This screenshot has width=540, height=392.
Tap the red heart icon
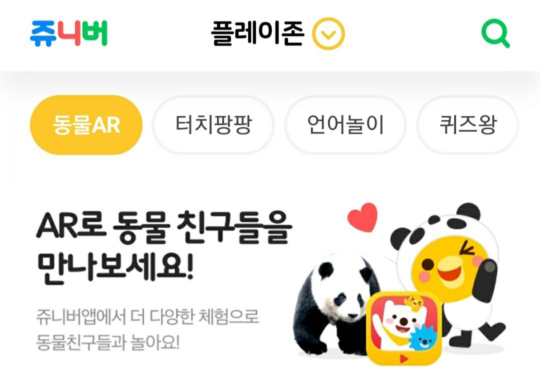pos(362,217)
